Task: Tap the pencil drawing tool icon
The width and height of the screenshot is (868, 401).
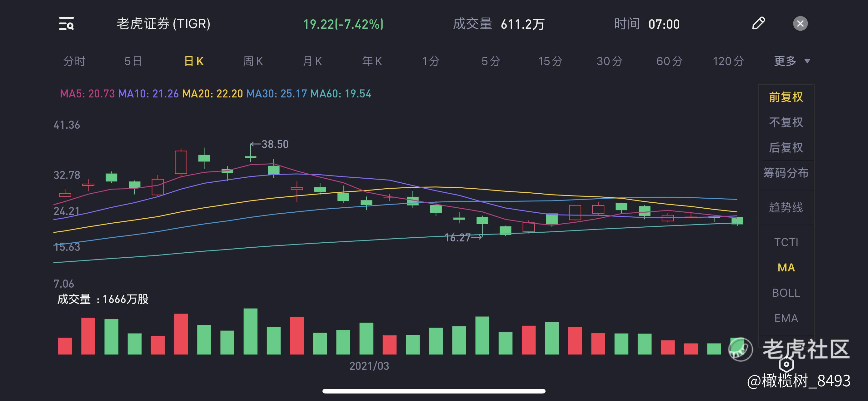Action: pos(759,23)
